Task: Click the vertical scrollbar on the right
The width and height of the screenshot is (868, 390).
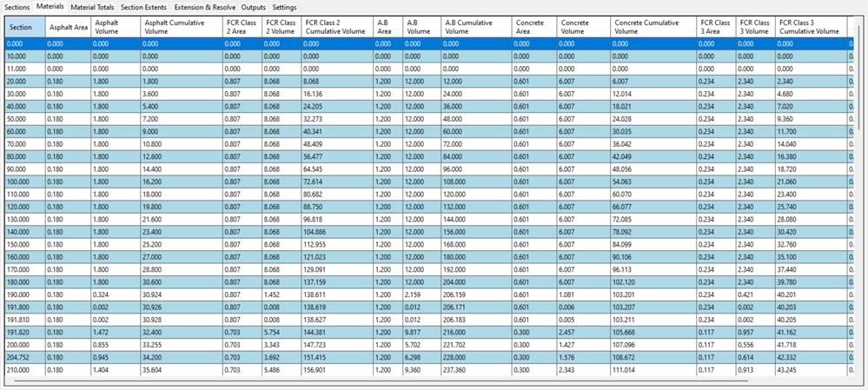Action: coord(859,77)
